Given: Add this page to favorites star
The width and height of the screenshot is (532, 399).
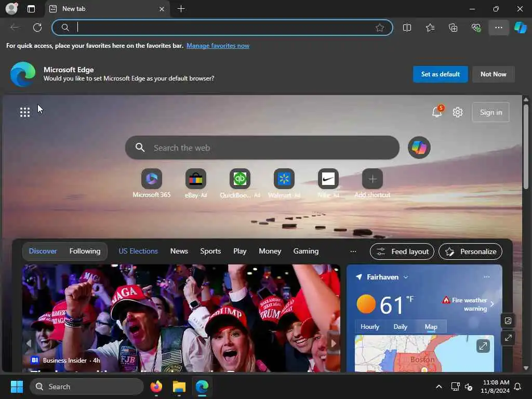Looking at the screenshot, I should tap(380, 28).
